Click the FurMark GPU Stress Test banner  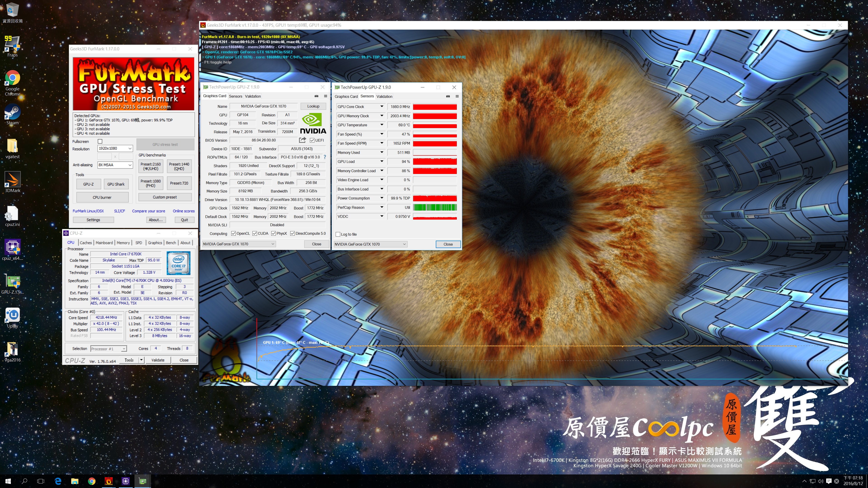coord(133,84)
